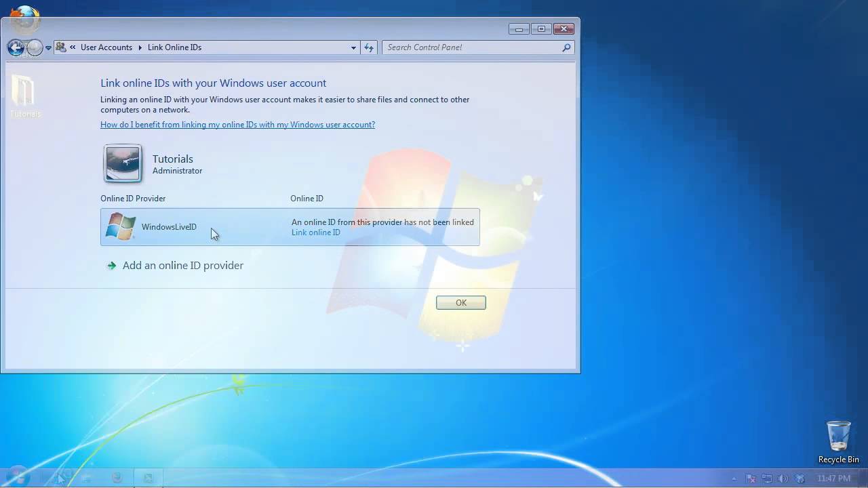Go back using the Back arrow button
The image size is (868, 488).
16,47
